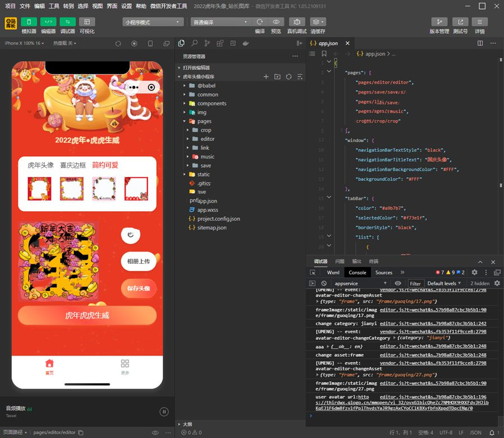Image resolution: width=504 pixels, height=438 pixels.
Task: Click new file plus icon
Action: (266, 77)
